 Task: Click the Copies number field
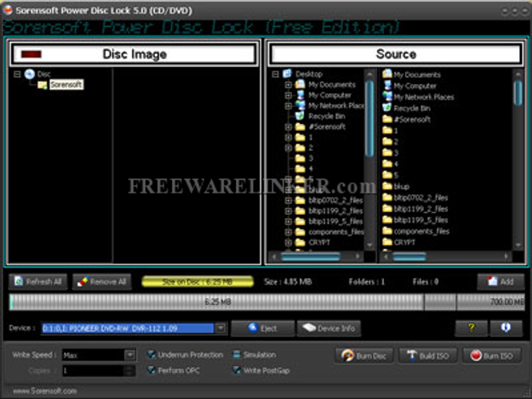(x=99, y=370)
